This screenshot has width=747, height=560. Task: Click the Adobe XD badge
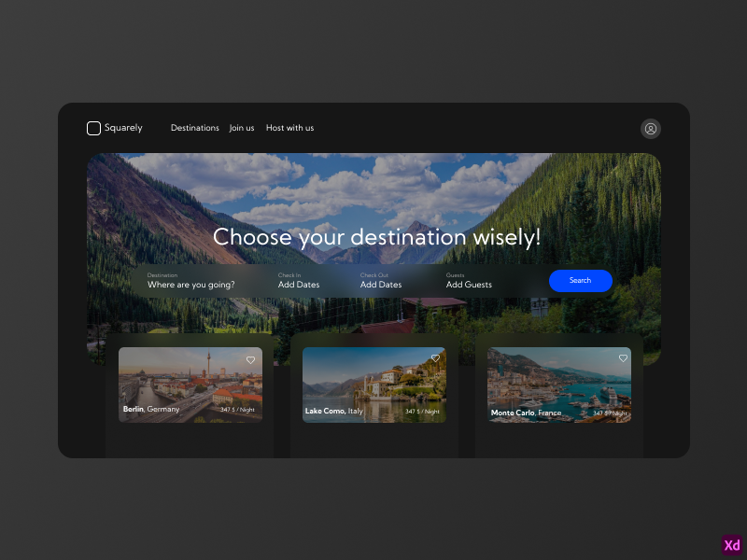click(732, 546)
